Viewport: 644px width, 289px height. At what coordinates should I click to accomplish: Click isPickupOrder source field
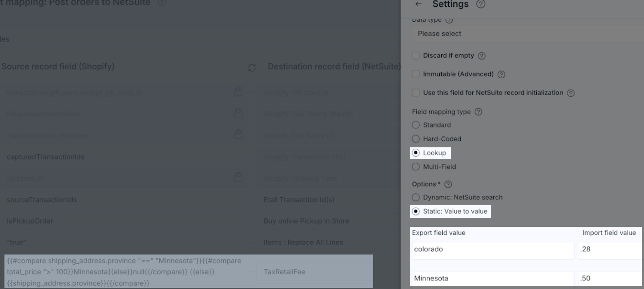pos(124,221)
